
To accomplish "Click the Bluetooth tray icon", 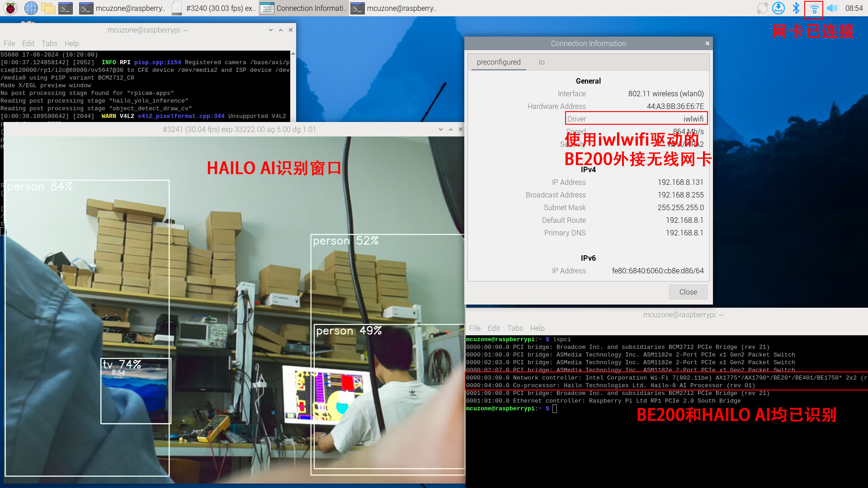I will (796, 8).
